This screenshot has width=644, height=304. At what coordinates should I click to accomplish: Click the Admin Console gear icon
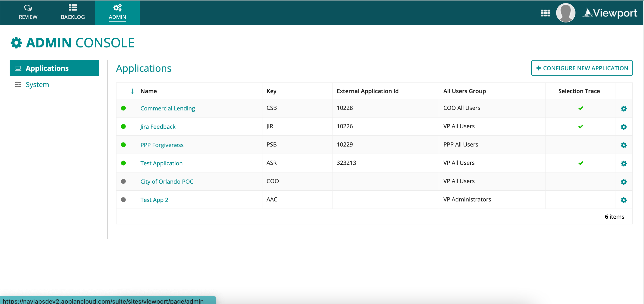click(x=16, y=43)
